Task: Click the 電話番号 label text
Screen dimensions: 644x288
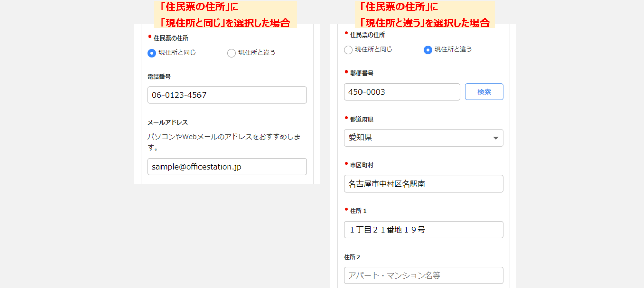Action: tap(159, 77)
